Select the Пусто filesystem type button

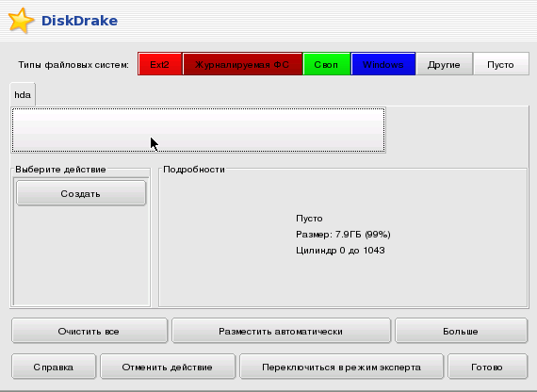(x=501, y=64)
